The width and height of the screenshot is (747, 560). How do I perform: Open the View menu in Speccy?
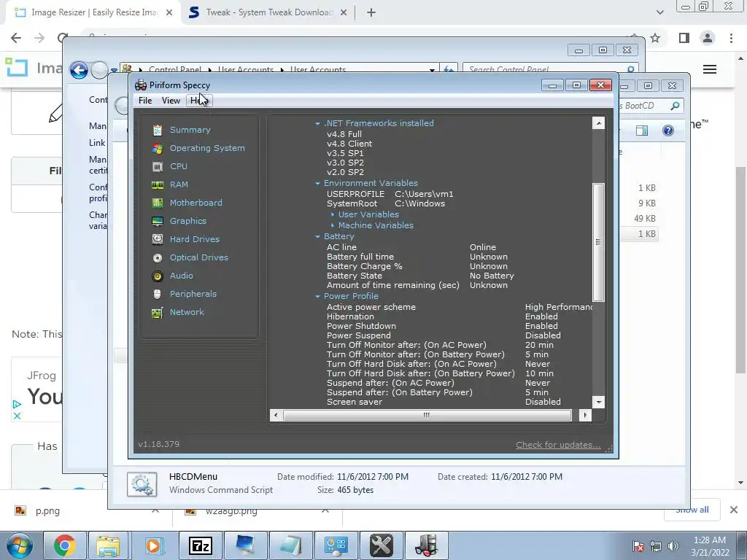point(171,101)
